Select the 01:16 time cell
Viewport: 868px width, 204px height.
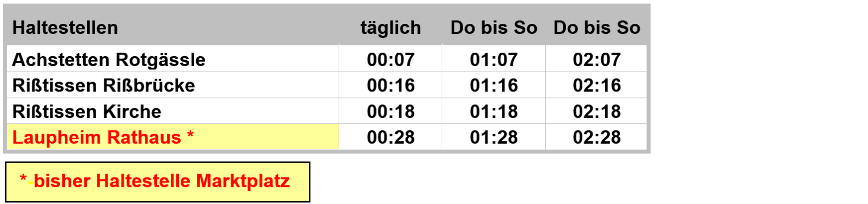pos(494,85)
